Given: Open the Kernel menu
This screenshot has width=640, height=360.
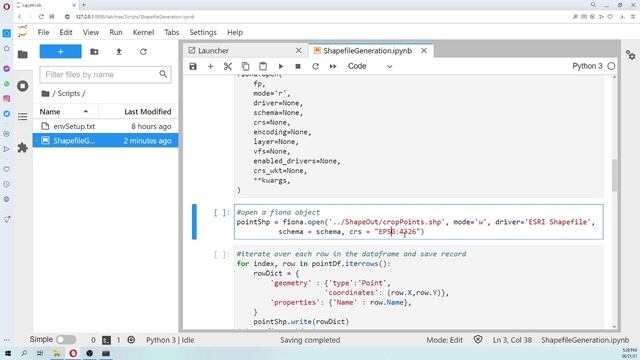Looking at the screenshot, I should coord(143,32).
